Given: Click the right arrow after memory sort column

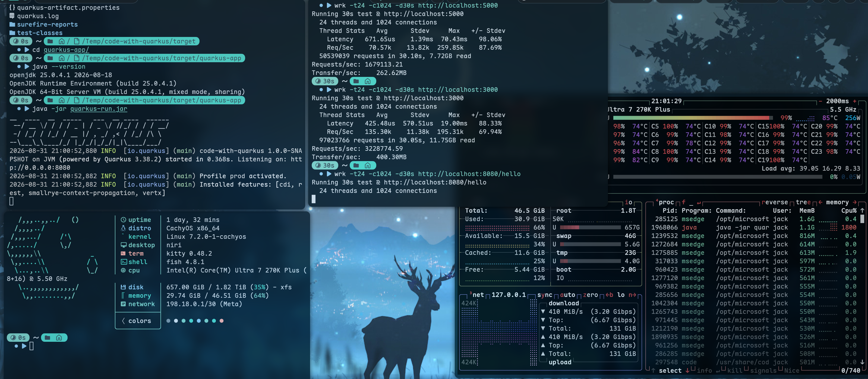Looking at the screenshot, I should pyautogui.click(x=854, y=202).
